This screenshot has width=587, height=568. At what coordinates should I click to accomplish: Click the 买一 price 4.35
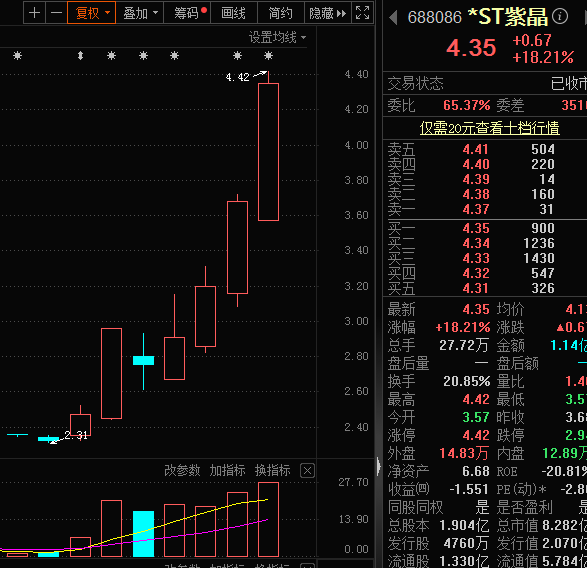point(475,228)
